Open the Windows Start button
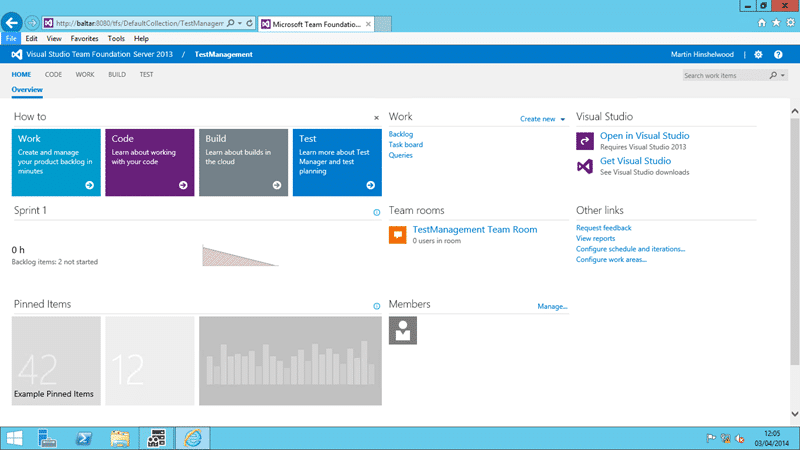 (14, 438)
